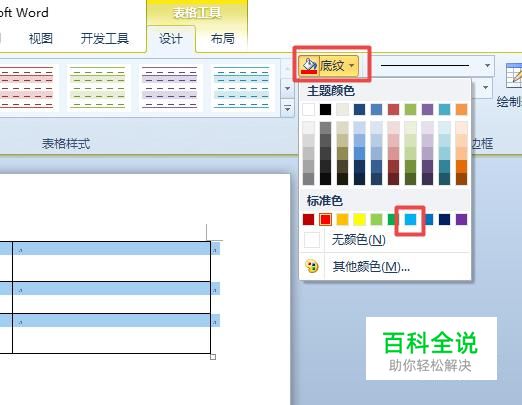
Task: Open the 视图 ribbon tab
Action: pyautogui.click(x=41, y=39)
